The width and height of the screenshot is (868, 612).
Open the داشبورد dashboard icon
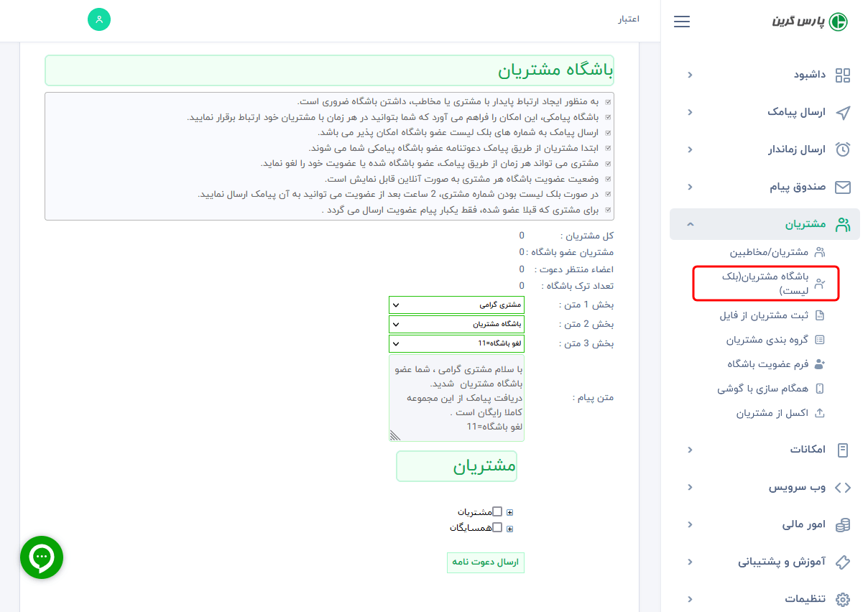(841, 75)
